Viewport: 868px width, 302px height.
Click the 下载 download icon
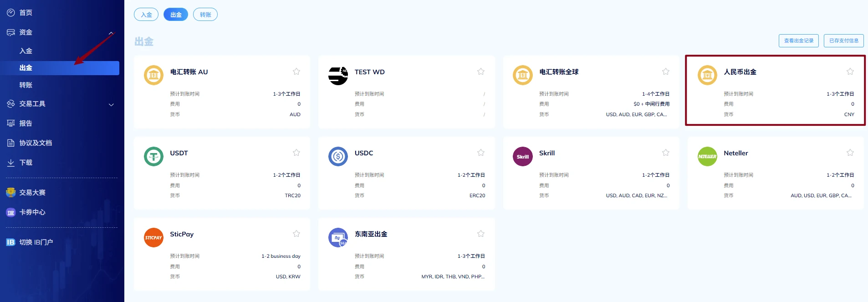11,163
